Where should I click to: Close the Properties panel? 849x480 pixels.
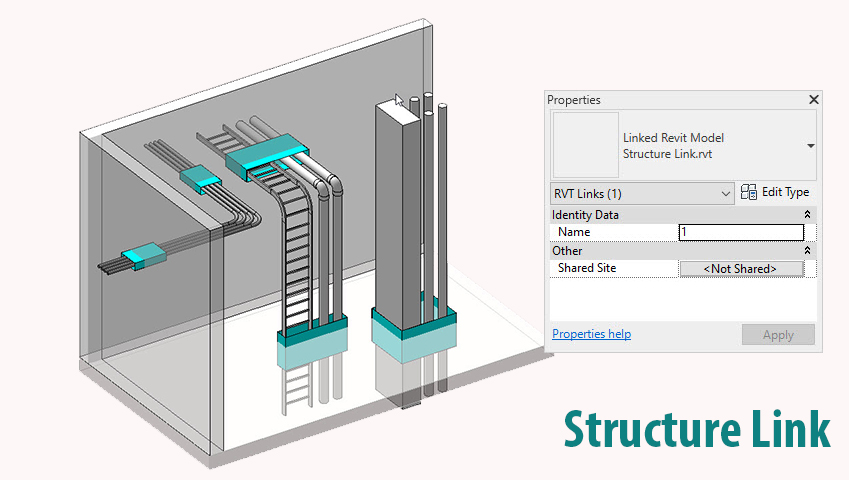pyautogui.click(x=813, y=100)
